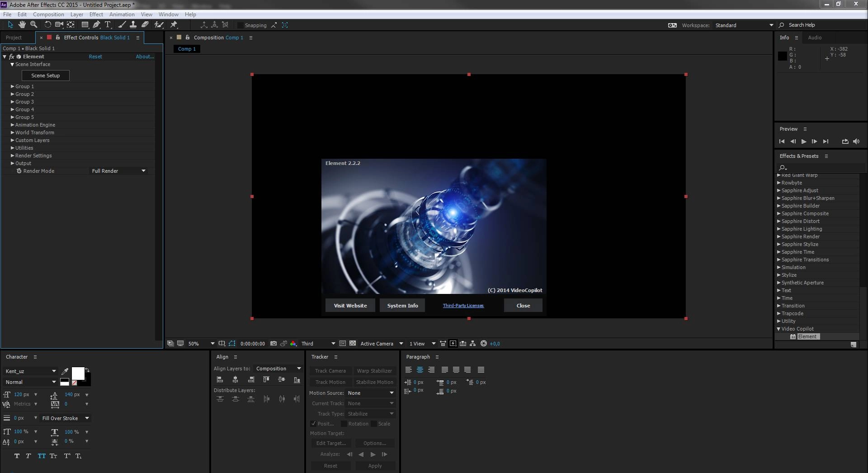Switch to the Project tab
The height and width of the screenshot is (473, 868).
14,38
